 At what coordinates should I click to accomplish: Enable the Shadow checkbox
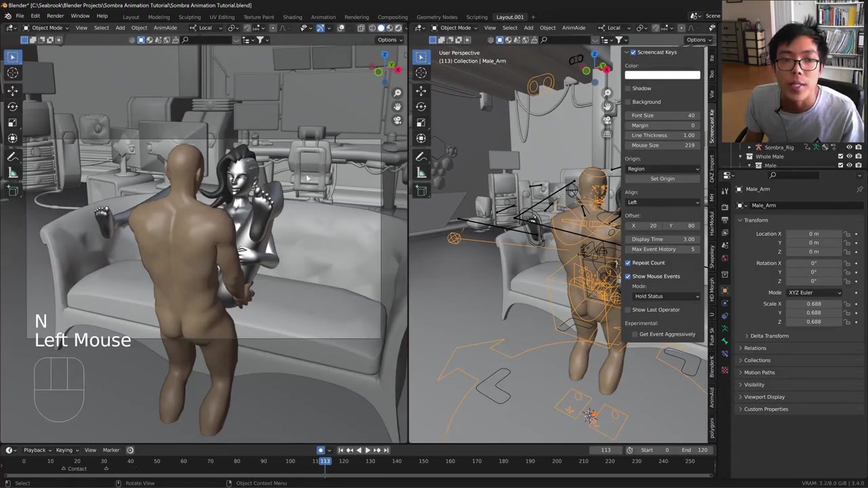click(x=628, y=88)
